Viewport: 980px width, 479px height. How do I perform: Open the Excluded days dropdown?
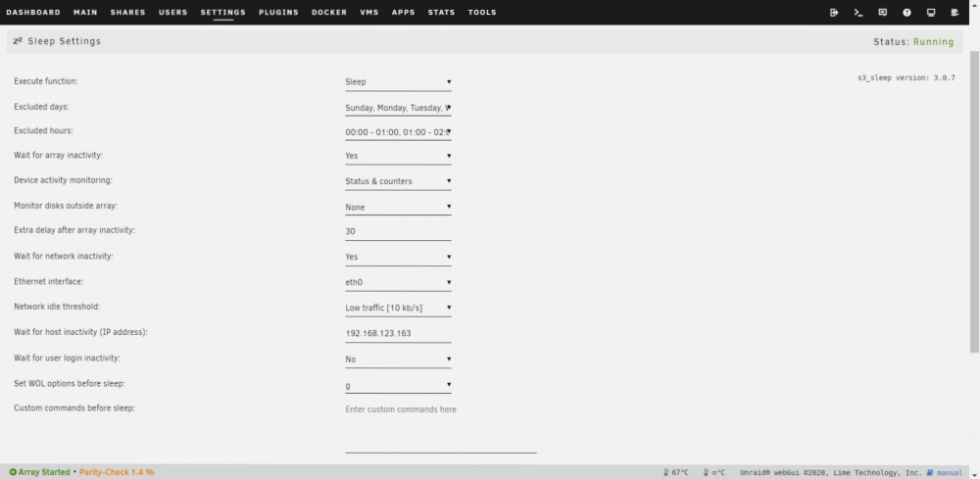coord(398,108)
